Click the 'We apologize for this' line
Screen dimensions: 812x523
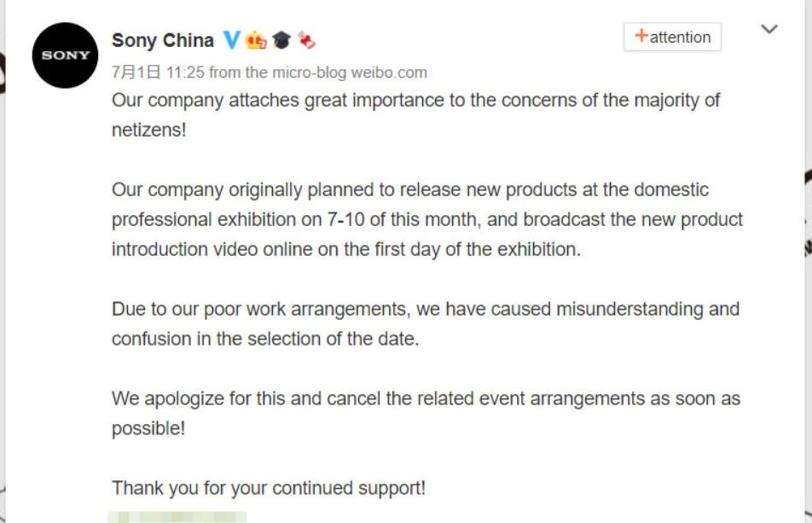(x=425, y=398)
